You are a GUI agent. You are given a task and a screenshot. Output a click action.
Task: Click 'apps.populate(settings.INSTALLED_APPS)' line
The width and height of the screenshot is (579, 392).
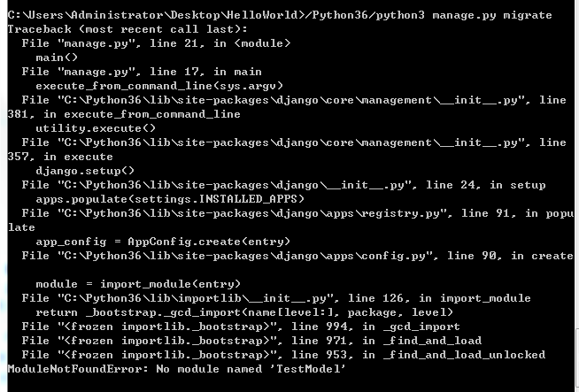pyautogui.click(x=170, y=199)
